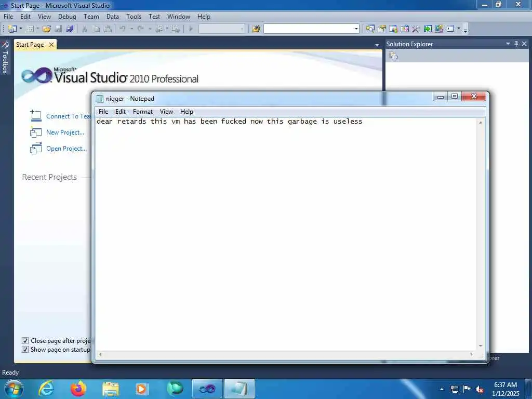Click the Command Window toolbar icon
532x399 pixels.
450,29
